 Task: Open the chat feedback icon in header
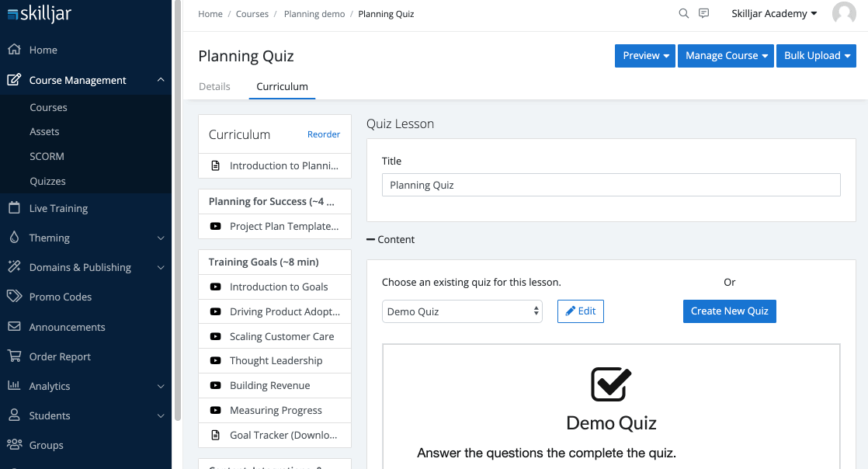pyautogui.click(x=703, y=13)
